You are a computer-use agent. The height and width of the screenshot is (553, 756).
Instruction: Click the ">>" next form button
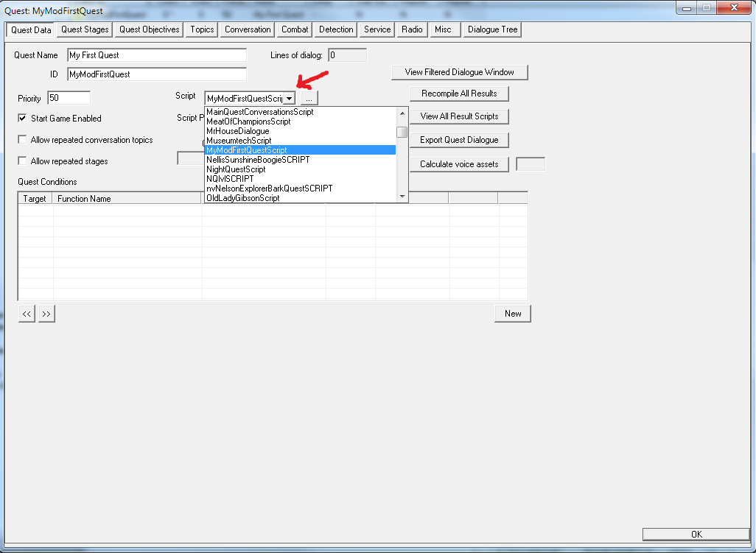(46, 313)
